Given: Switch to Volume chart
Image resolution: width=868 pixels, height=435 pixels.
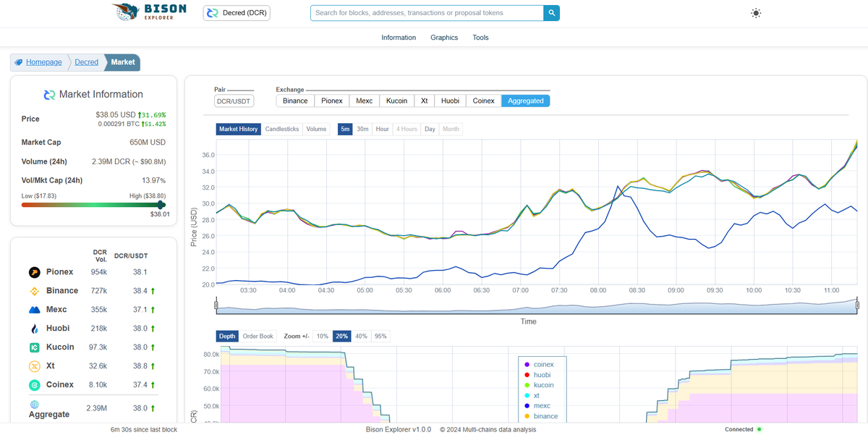Looking at the screenshot, I should tap(316, 130).
